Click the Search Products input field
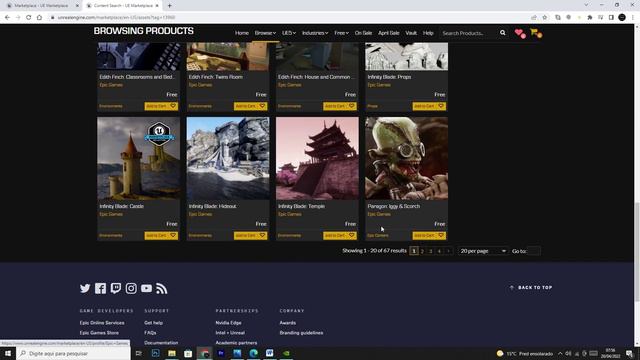Viewport: 640px width, 360px height. pos(469,33)
